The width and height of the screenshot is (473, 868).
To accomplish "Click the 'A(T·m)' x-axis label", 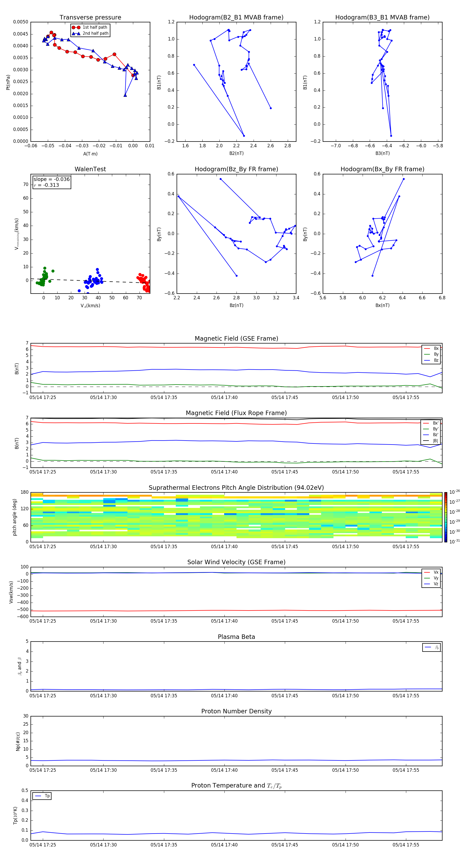I will pos(90,154).
